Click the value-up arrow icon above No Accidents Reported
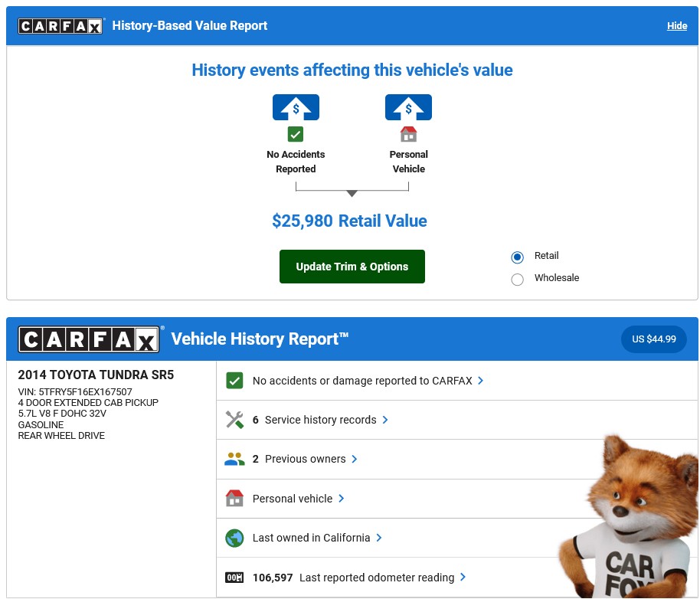 [296, 107]
